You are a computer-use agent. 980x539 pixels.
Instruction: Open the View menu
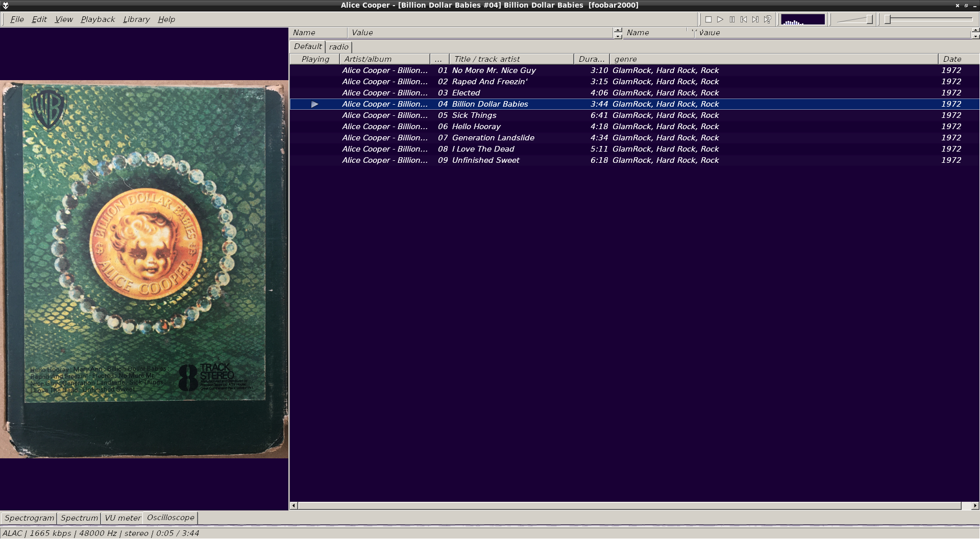[64, 19]
